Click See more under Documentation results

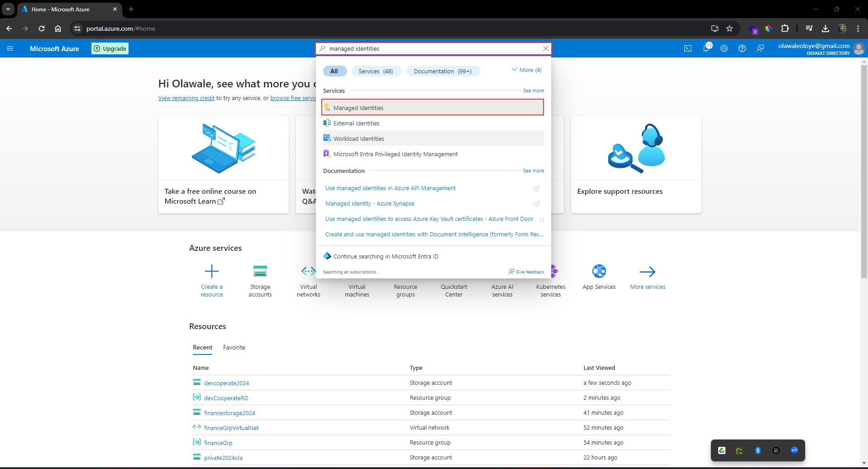[x=533, y=171]
